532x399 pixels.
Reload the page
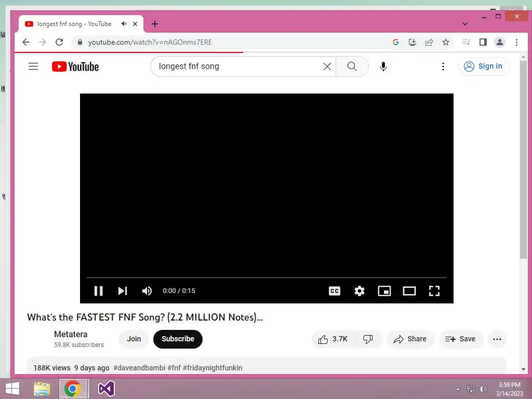tap(59, 42)
